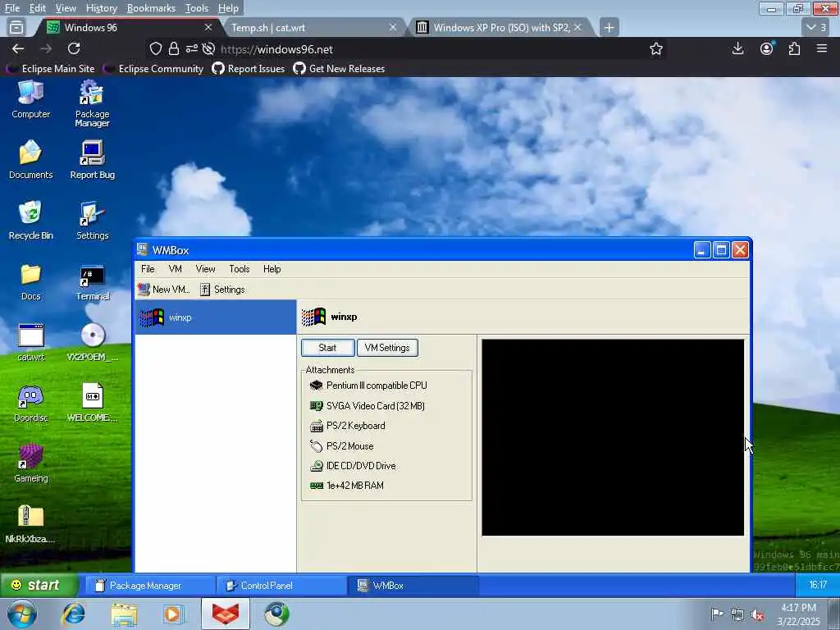Viewport: 840px width, 630px height.
Task: Expand the list all tabs dropdown
Action: tap(817, 27)
